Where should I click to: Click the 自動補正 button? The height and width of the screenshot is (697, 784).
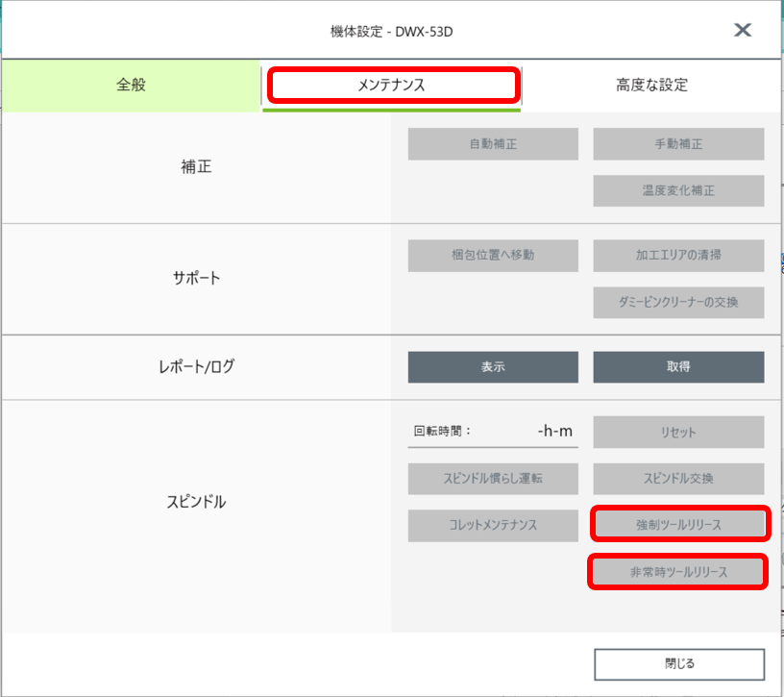493,144
